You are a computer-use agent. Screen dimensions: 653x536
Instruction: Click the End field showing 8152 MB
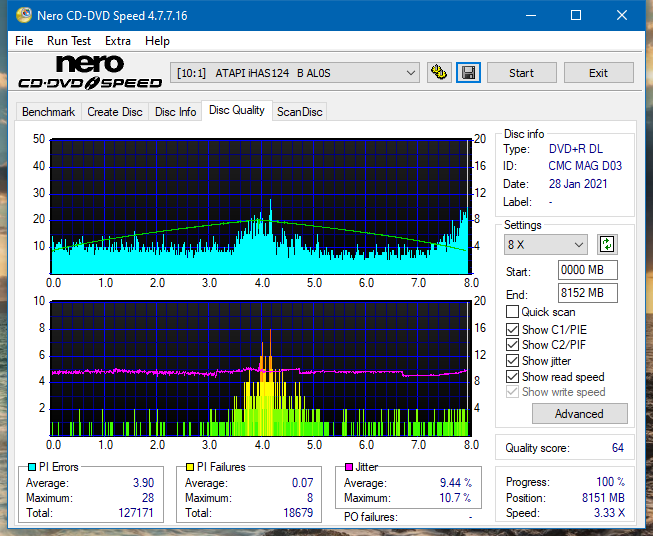click(x=588, y=293)
